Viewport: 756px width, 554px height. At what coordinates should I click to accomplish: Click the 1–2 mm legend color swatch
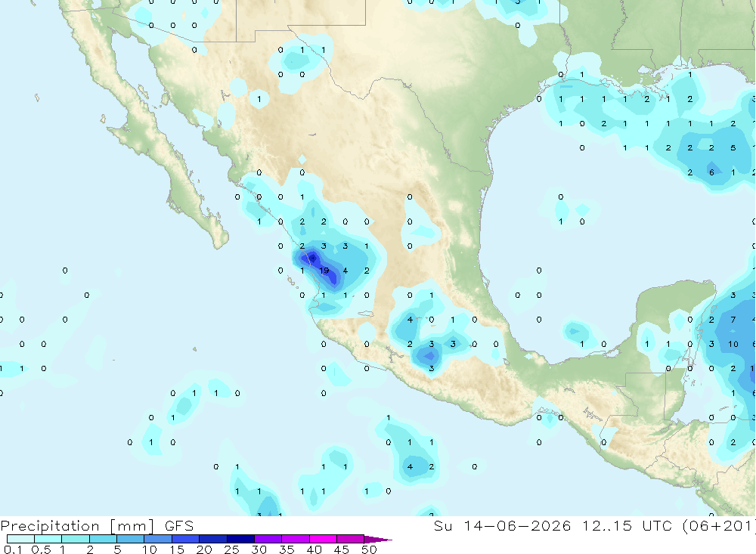click(x=75, y=539)
